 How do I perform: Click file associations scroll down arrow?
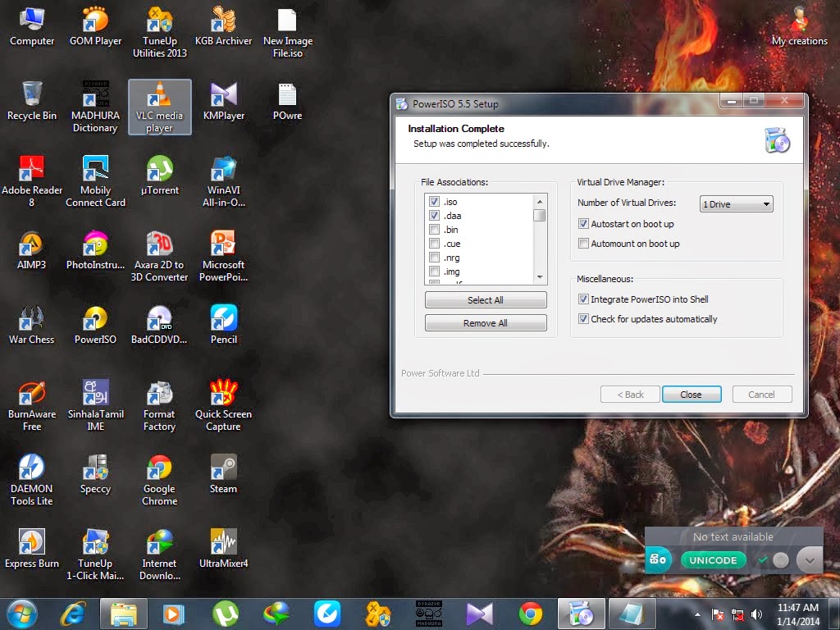[x=540, y=277]
